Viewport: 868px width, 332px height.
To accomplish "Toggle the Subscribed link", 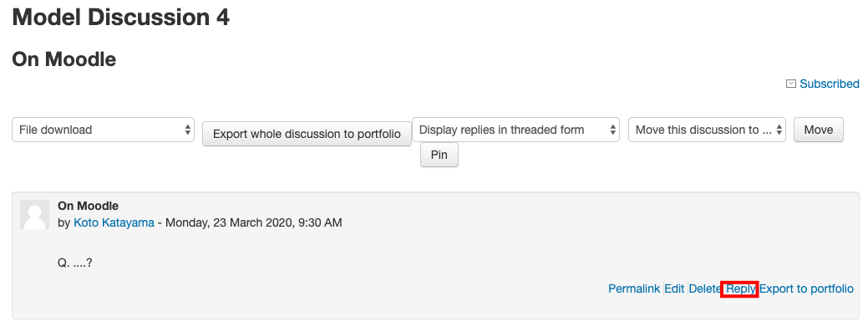I will [x=830, y=84].
